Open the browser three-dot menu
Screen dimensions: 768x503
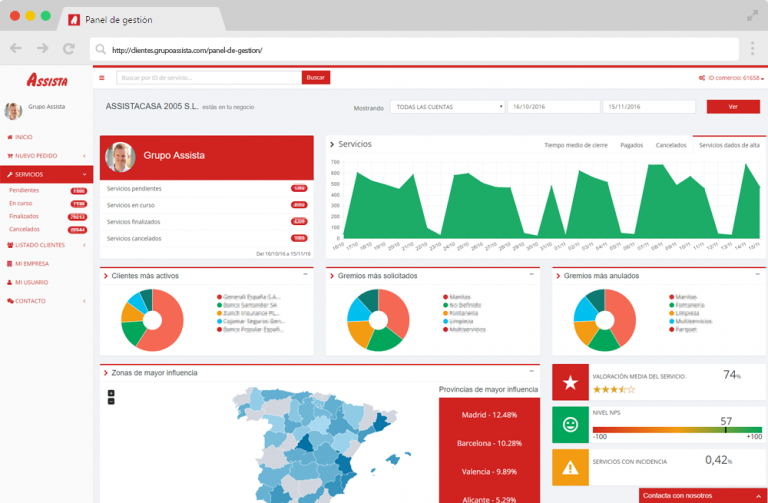(x=751, y=48)
